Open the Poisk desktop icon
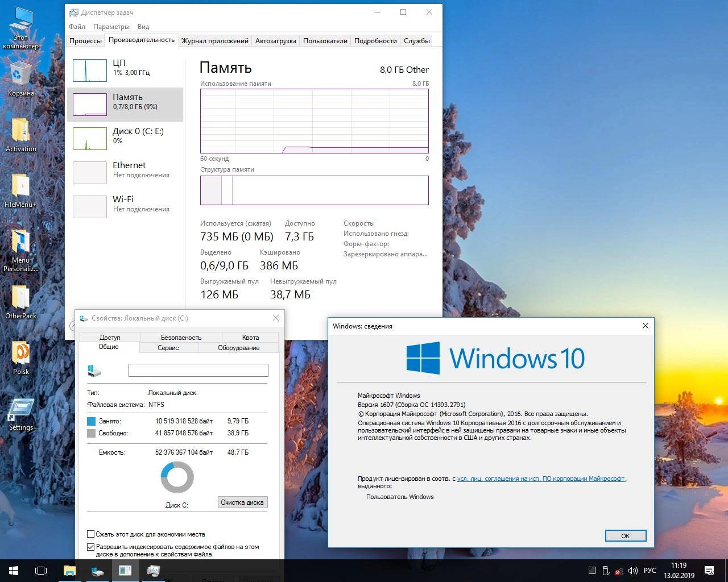Image resolution: width=728 pixels, height=582 pixels. 20,358
